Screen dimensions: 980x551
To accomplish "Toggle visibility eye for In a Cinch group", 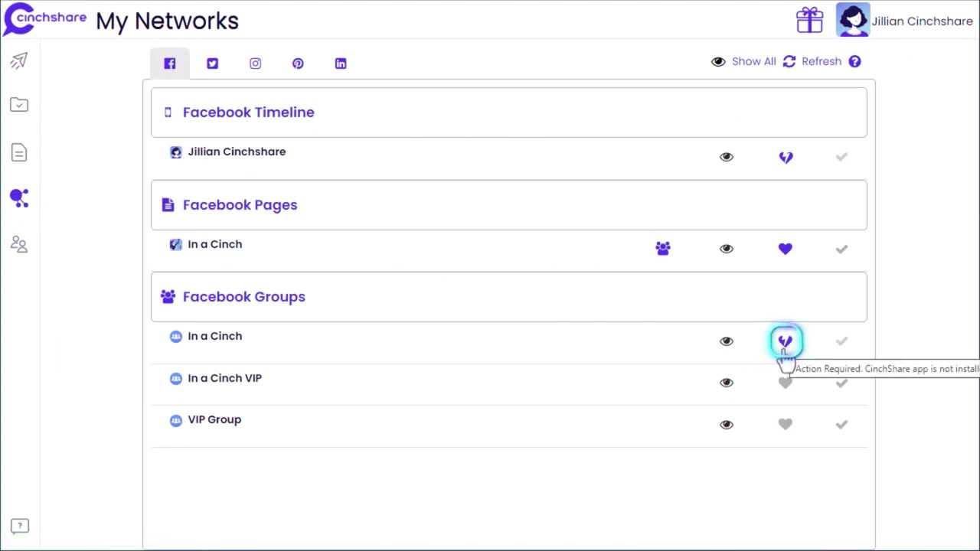I will click(x=727, y=341).
